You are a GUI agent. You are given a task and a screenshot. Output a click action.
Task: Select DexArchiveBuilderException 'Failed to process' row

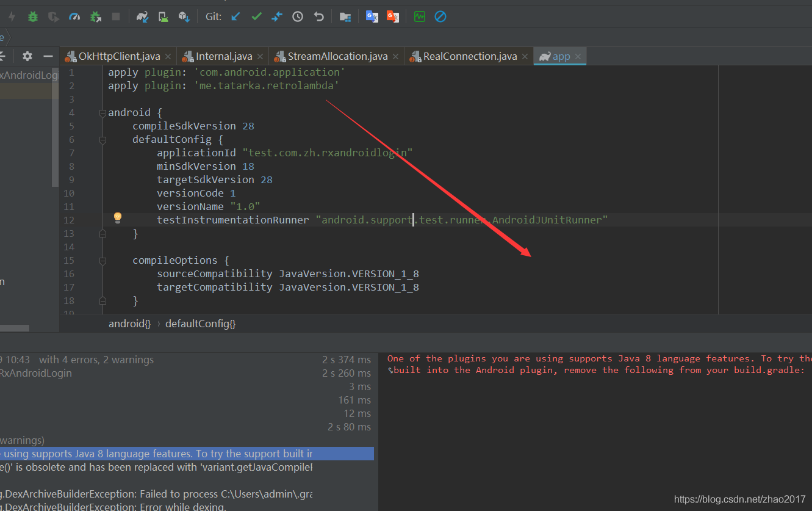click(x=156, y=494)
